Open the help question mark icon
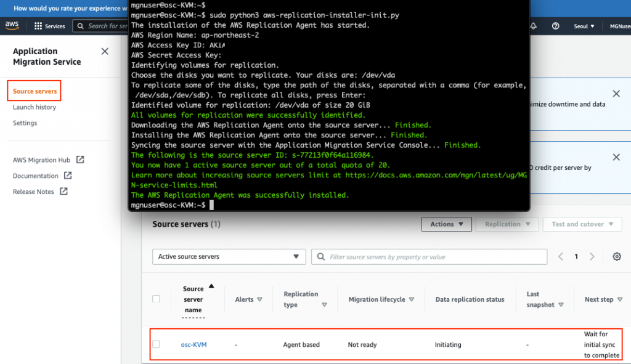The image size is (631, 364). (556, 26)
